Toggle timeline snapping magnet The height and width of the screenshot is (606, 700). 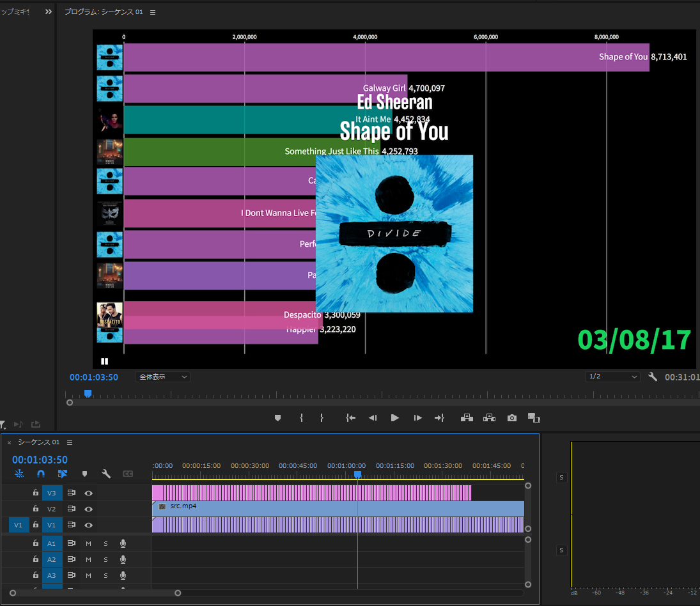coord(41,474)
